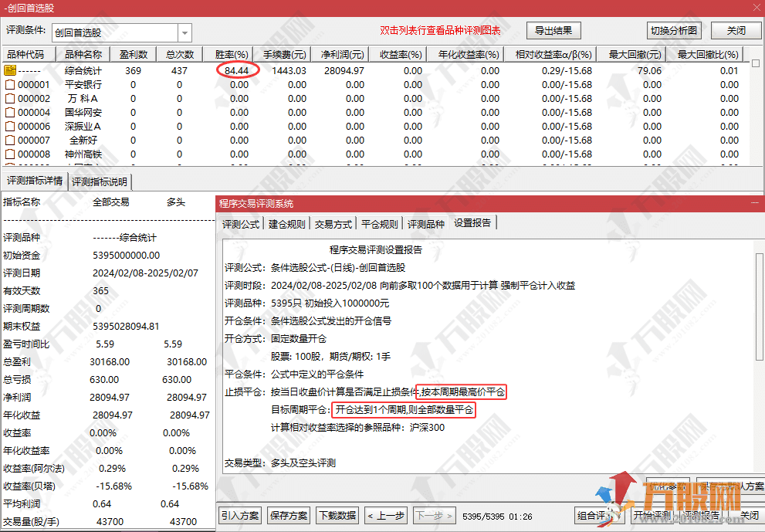Click the icon beside 000008 神州高铁

pyautogui.click(x=10, y=154)
